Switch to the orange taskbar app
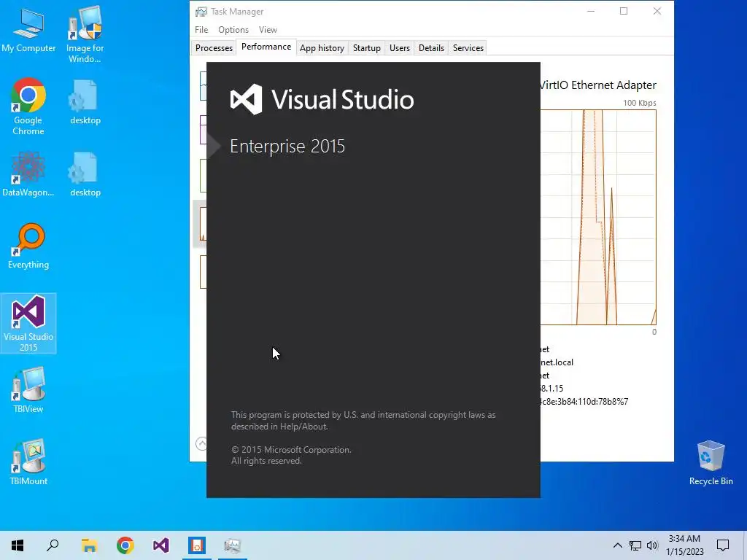The height and width of the screenshot is (560, 747). [x=197, y=545]
